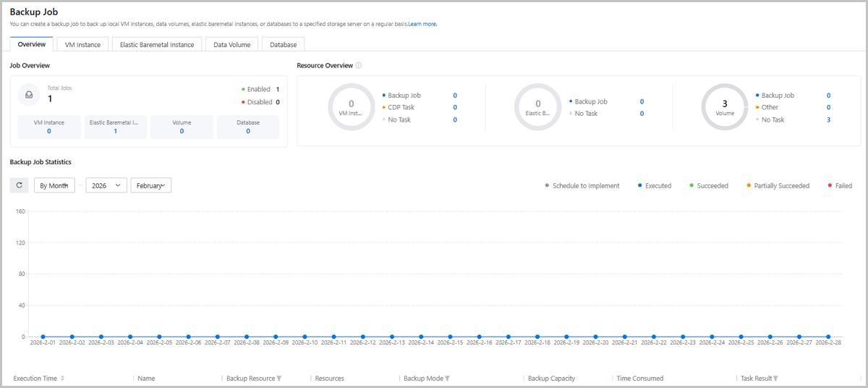Click the Learn more link
This screenshot has width=868, height=388.
coord(422,24)
